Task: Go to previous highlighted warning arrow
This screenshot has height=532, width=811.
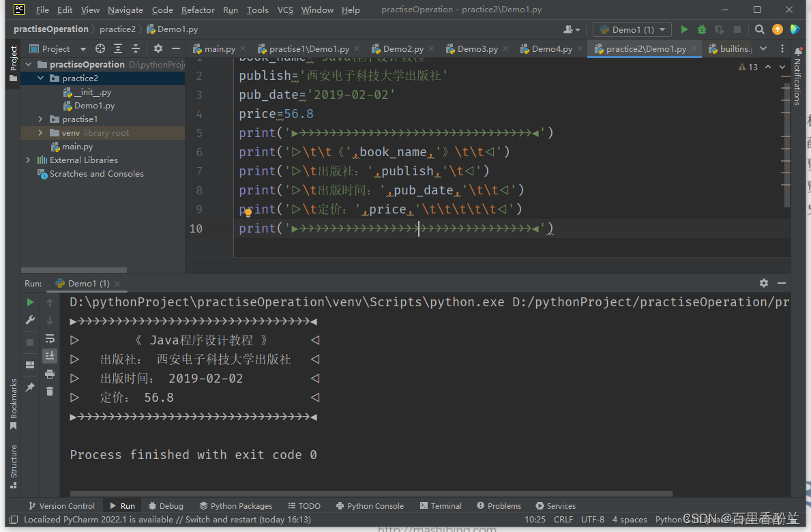Action: point(768,68)
